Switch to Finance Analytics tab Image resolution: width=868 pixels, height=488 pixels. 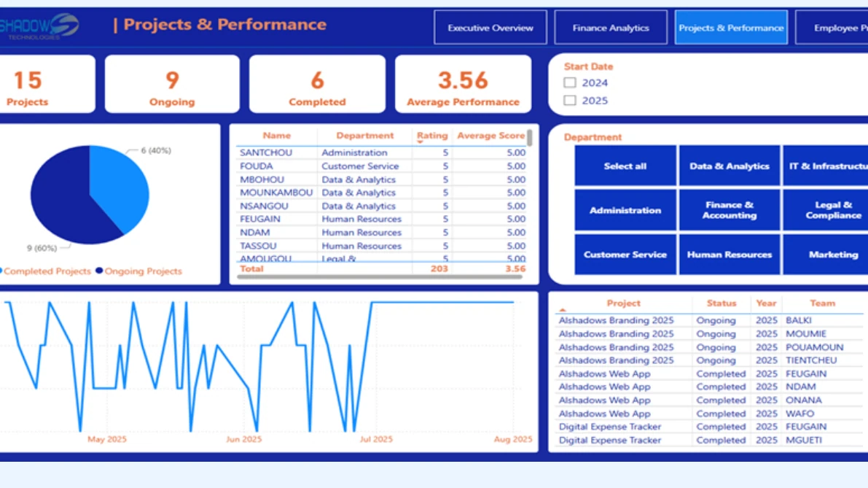click(611, 28)
